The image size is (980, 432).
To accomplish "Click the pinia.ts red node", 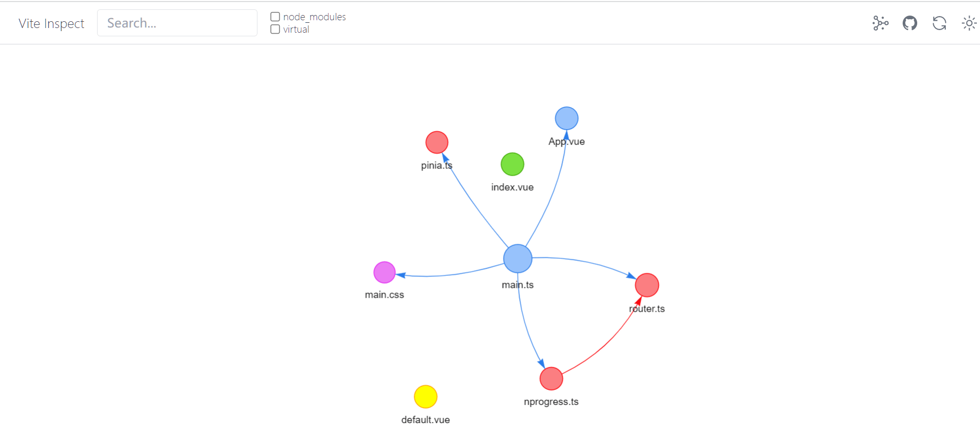I will (x=437, y=142).
